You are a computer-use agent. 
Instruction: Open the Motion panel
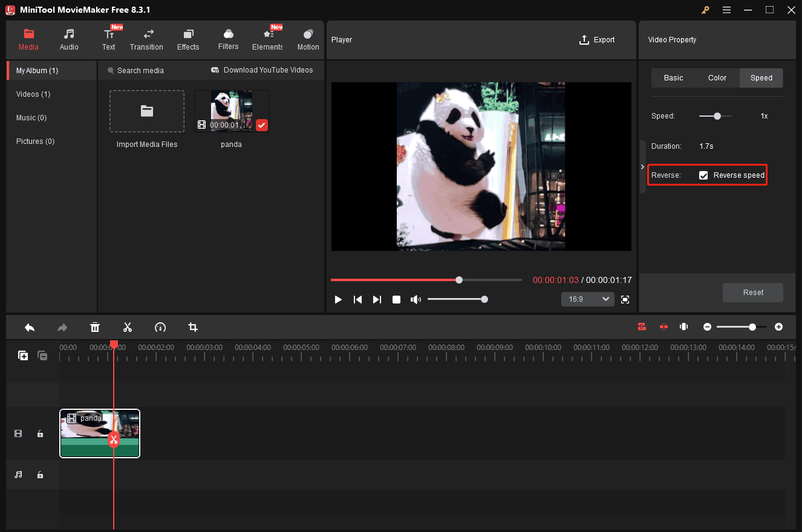(308, 39)
